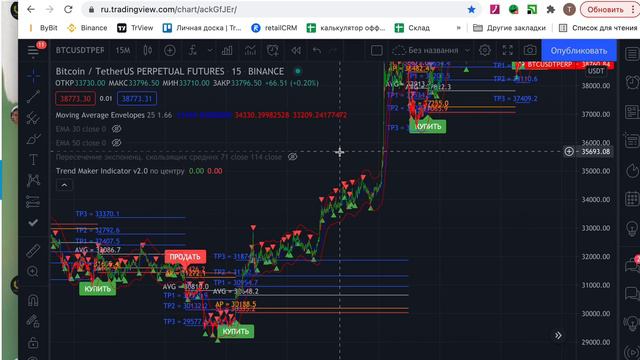
Task: Show the hidden EMA 50 indicator
Action: (x=117, y=143)
